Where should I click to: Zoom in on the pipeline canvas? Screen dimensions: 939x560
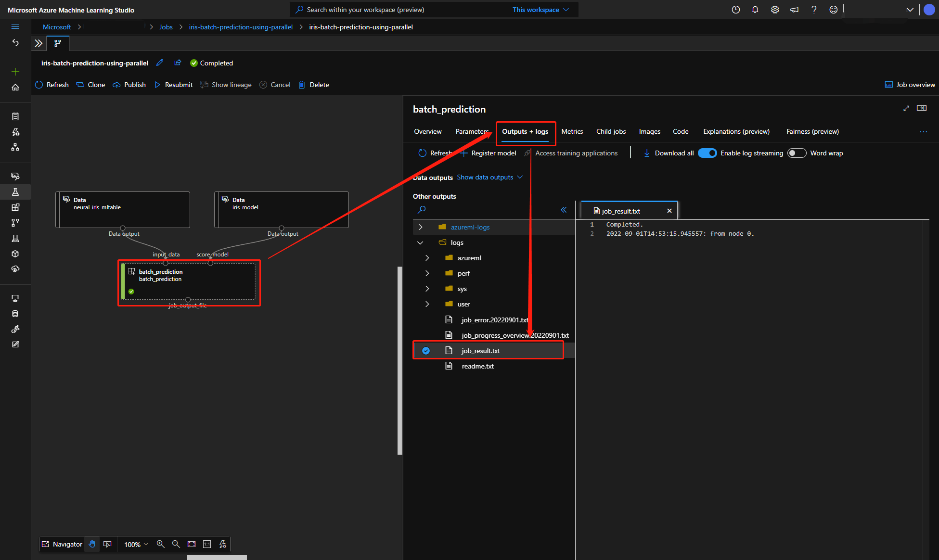pyautogui.click(x=160, y=544)
